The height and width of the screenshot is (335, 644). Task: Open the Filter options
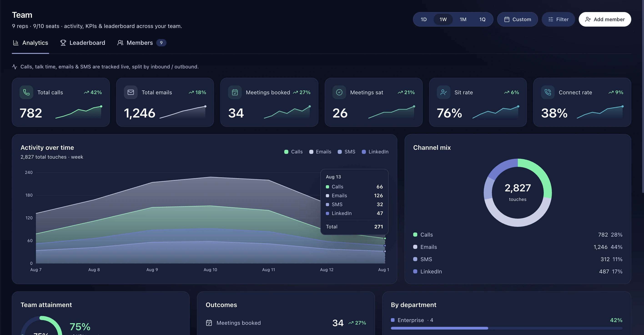558,19
